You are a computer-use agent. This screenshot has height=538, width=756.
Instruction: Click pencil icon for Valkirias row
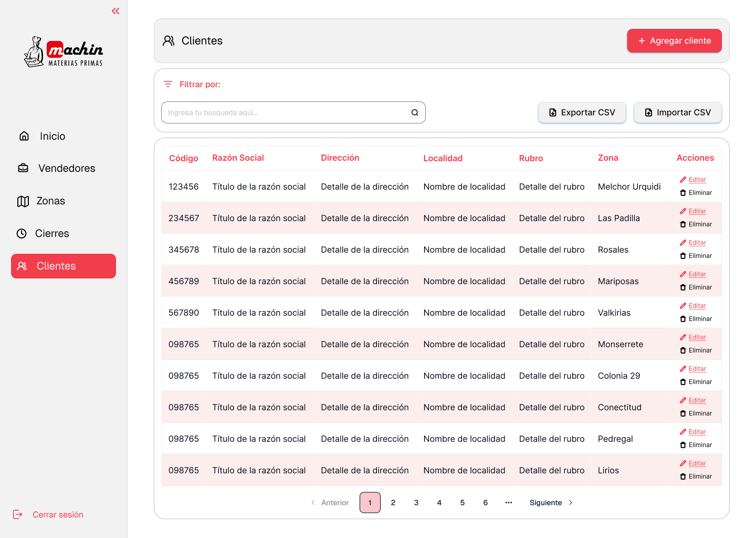[x=683, y=306]
